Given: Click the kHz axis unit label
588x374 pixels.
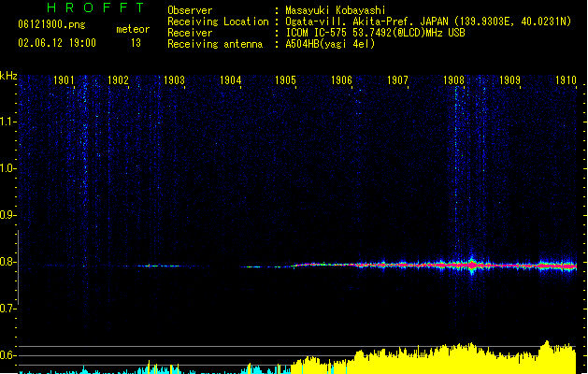Looking at the screenshot, I should pos(8,76).
